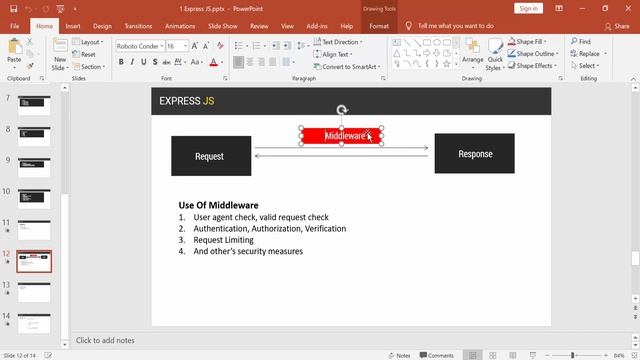Click the Arrange icon

[473, 51]
